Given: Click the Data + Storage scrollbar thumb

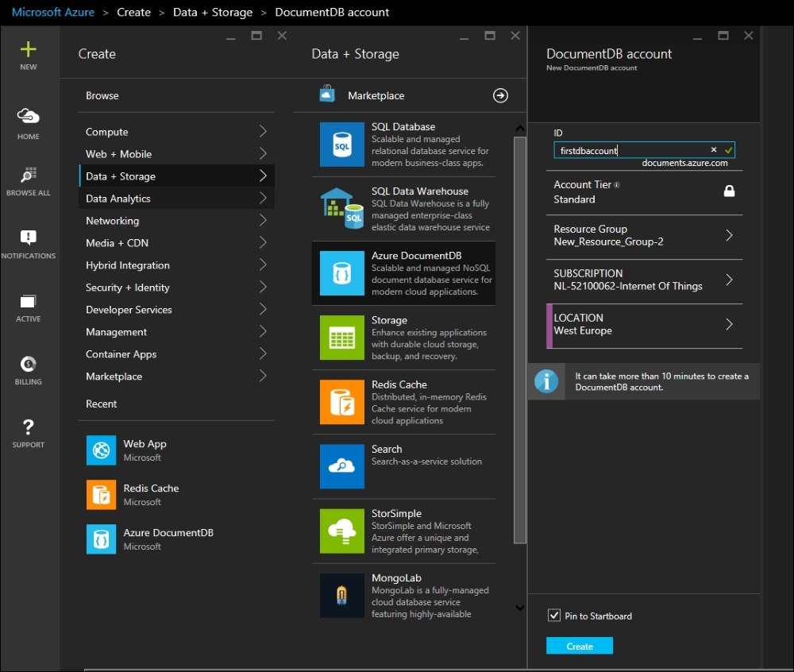Looking at the screenshot, I should (520, 339).
